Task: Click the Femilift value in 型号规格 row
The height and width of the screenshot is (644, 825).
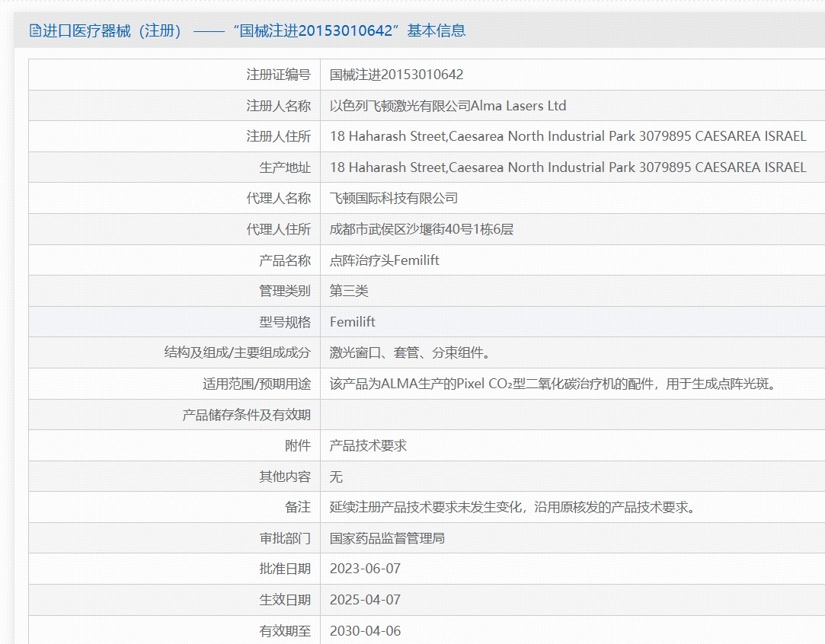Action: [x=352, y=322]
